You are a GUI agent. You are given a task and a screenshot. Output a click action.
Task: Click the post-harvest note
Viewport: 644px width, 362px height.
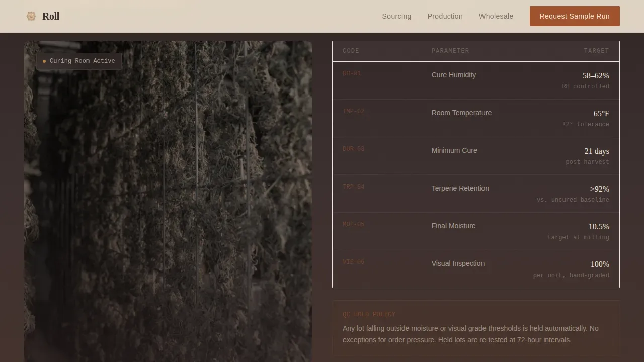pos(587,162)
